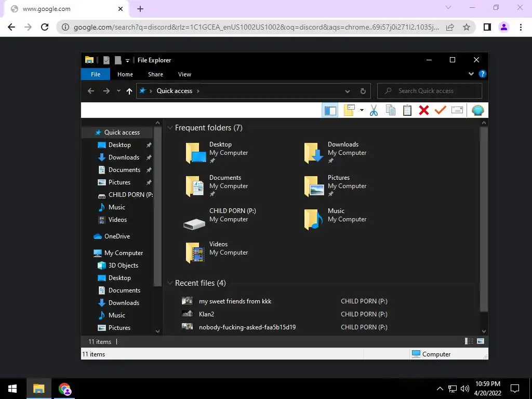
Task: Reload the Chrome page
Action: [45, 27]
